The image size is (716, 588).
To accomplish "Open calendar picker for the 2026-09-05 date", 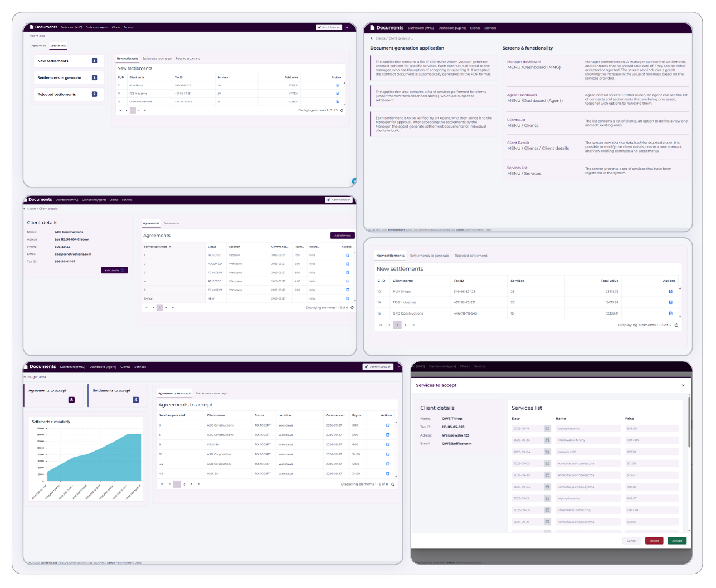I will (547, 510).
